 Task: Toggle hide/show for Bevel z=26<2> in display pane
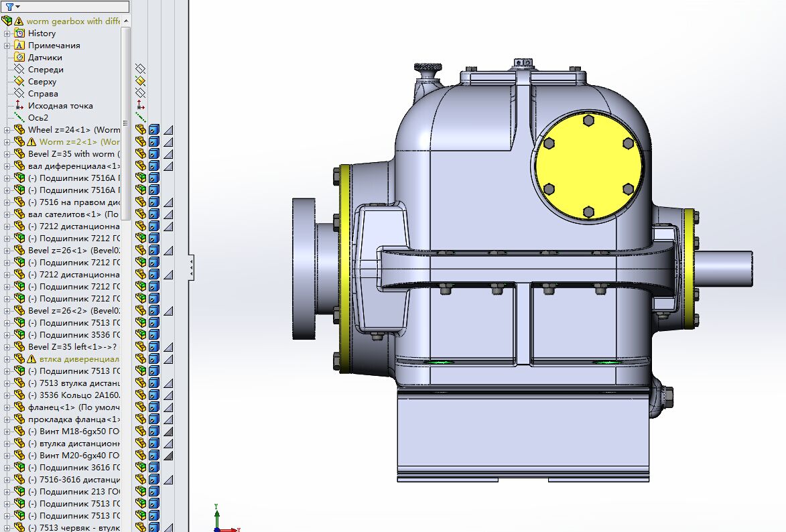(x=140, y=311)
